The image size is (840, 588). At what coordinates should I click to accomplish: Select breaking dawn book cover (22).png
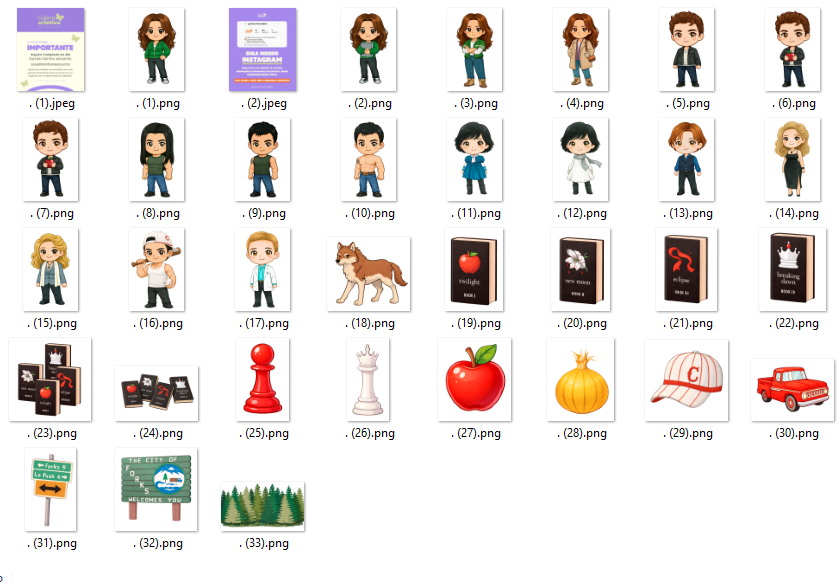(793, 269)
